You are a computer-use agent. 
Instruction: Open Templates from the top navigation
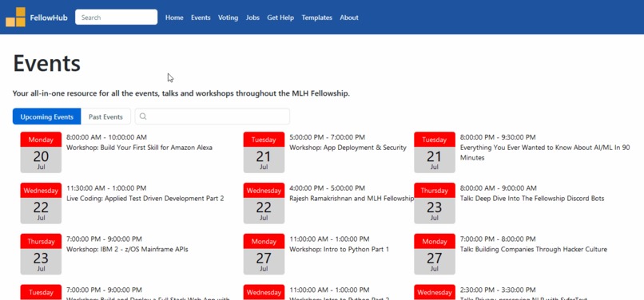coord(317,18)
